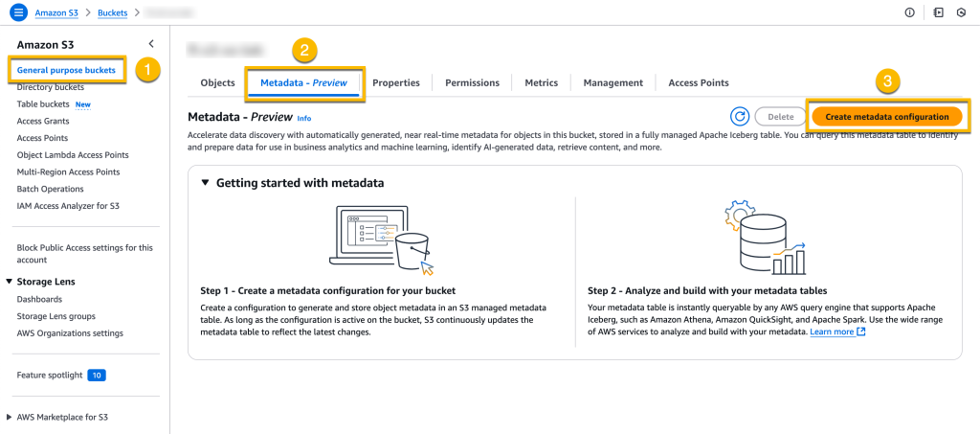This screenshot has width=980, height=434.
Task: Collapse the Getting started with metadata section
Action: [x=205, y=183]
